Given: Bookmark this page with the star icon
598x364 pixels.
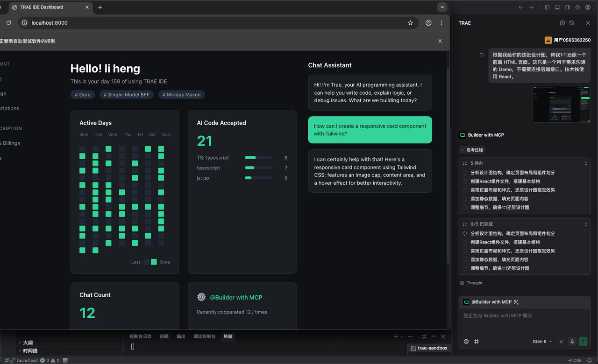Looking at the screenshot, I should point(410,23).
